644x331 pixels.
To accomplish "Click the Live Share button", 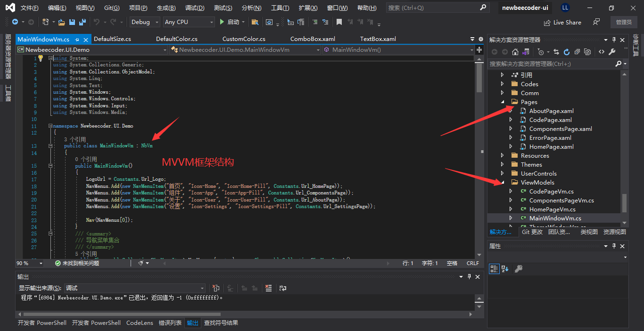I will pyautogui.click(x=562, y=22).
